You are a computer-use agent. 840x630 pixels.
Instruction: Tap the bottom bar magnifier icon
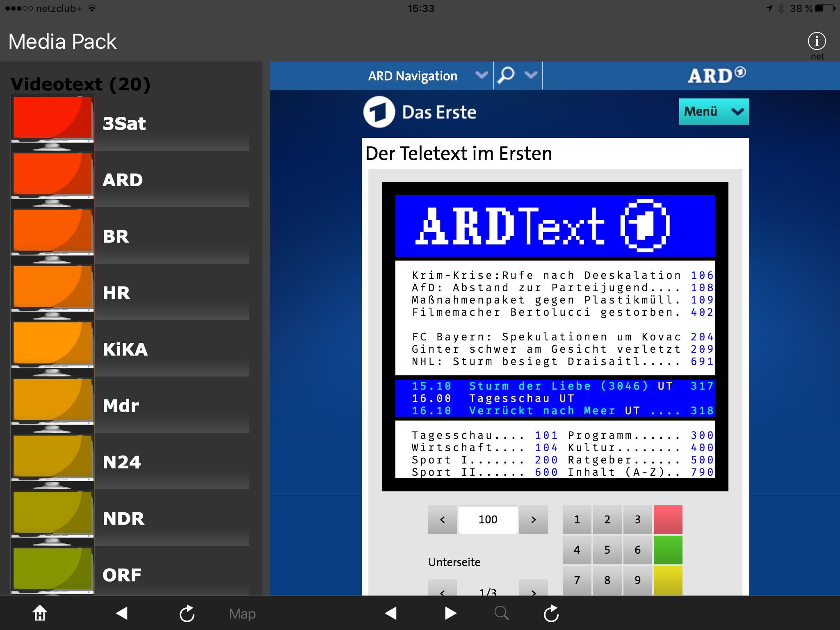coord(501,613)
